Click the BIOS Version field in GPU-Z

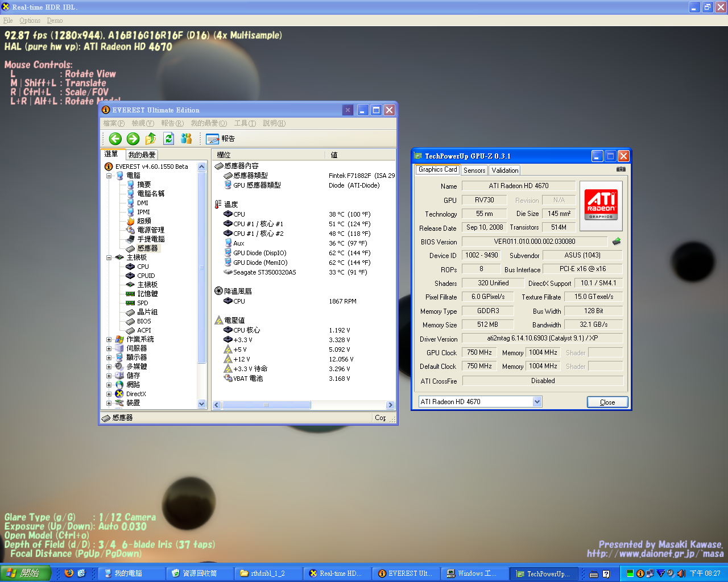[x=535, y=242]
